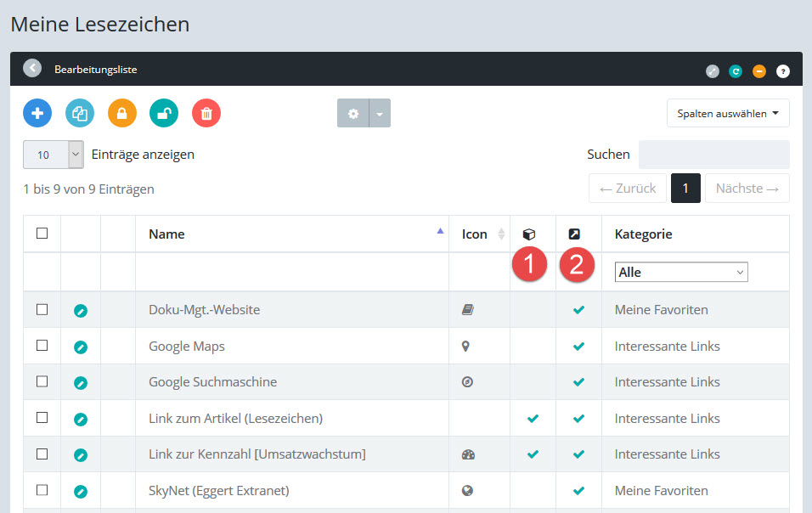The image size is (812, 513).
Task: Toggle the select-all checkbox in table header
Action: click(x=42, y=234)
